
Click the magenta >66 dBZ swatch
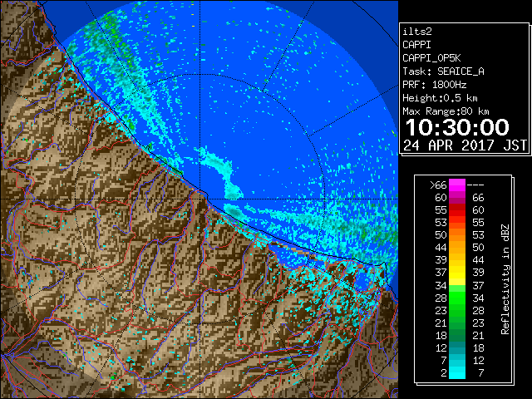click(457, 185)
